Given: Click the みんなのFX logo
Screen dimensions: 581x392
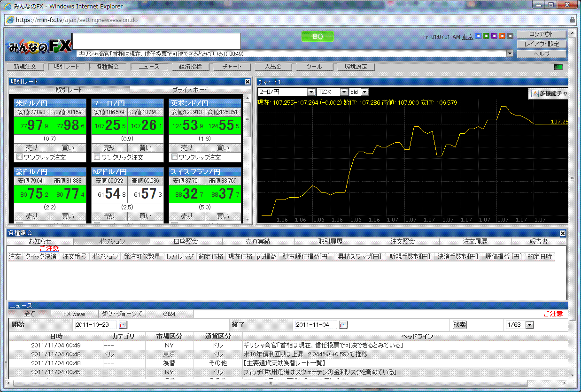Looking at the screenshot, I should pyautogui.click(x=39, y=46).
